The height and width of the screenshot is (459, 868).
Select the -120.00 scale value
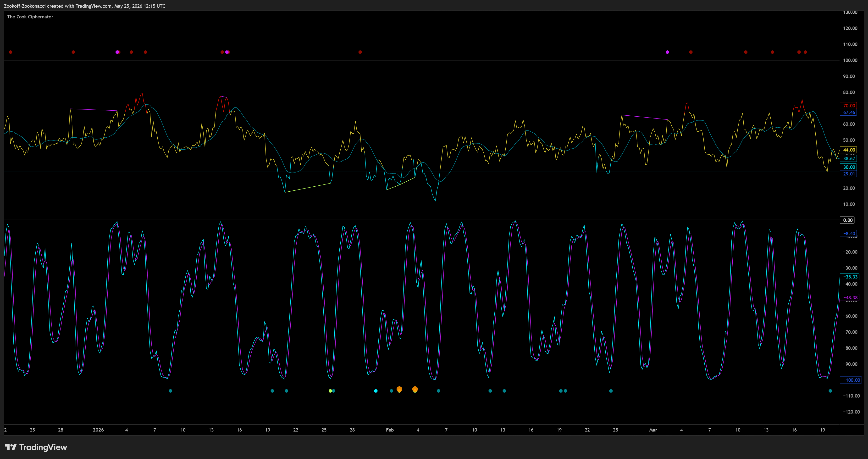[851, 412]
